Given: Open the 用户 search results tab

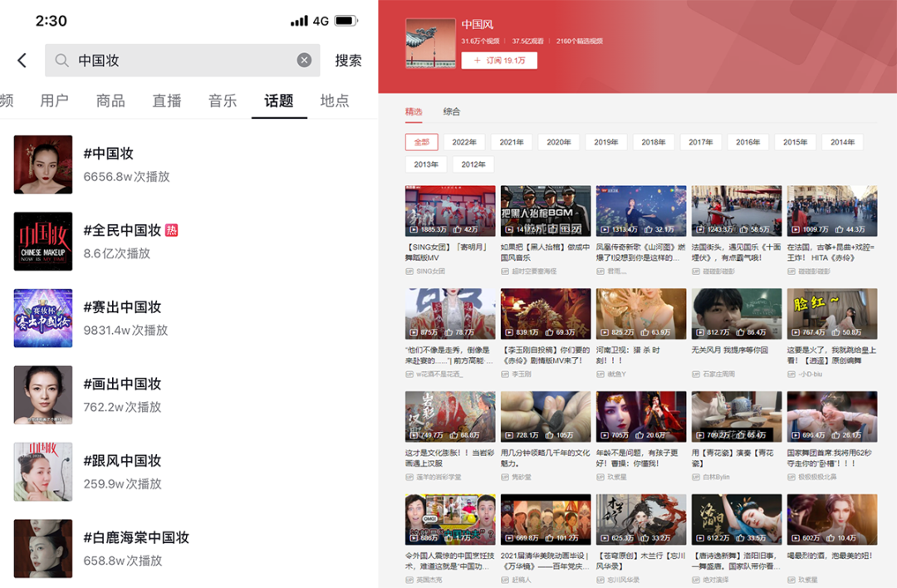Looking at the screenshot, I should (55, 100).
